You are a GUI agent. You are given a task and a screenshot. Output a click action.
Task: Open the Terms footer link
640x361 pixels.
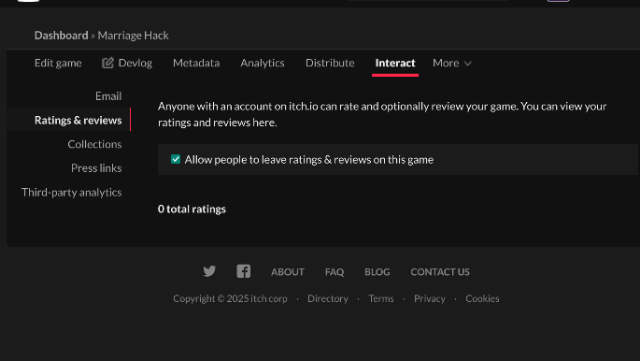[x=381, y=299]
